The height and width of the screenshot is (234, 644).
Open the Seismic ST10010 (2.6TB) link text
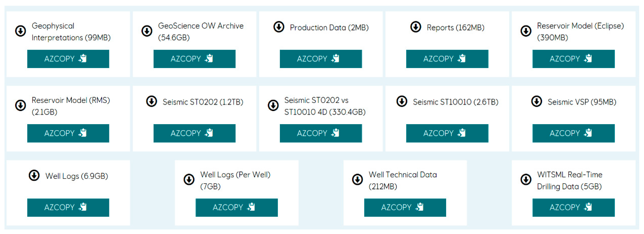click(455, 102)
